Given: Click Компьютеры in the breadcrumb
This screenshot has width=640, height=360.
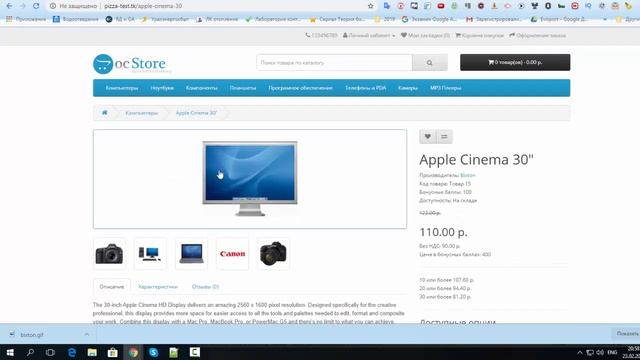Looking at the screenshot, I should click(x=142, y=113).
